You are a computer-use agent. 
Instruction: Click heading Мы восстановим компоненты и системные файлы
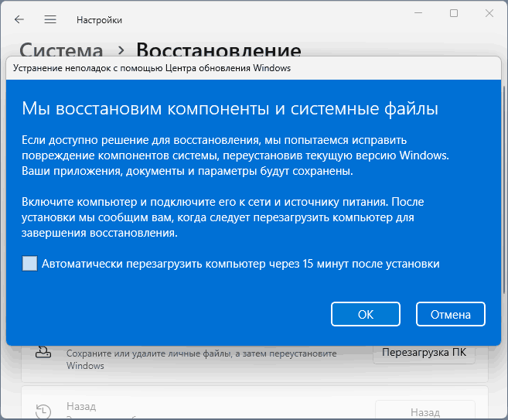click(230, 108)
